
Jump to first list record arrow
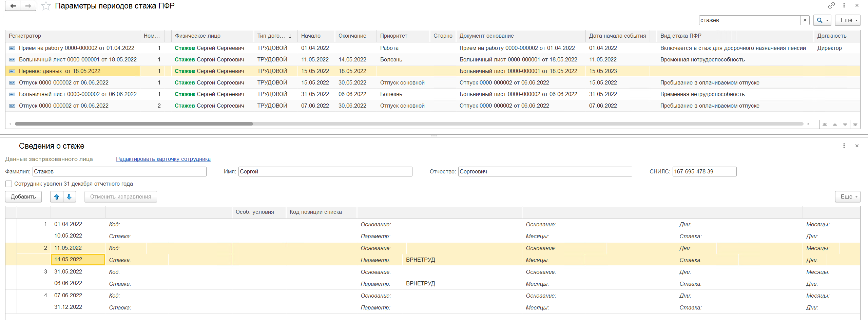point(825,125)
